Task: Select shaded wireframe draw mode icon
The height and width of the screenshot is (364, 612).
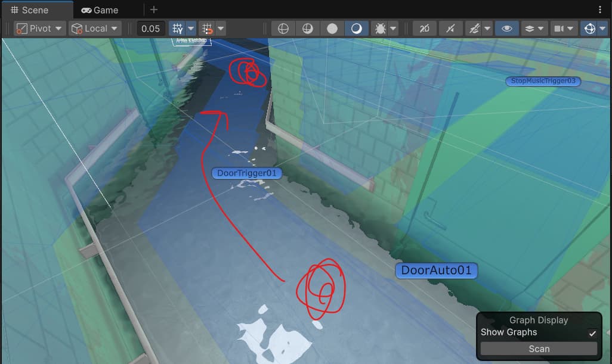Action: [308, 29]
